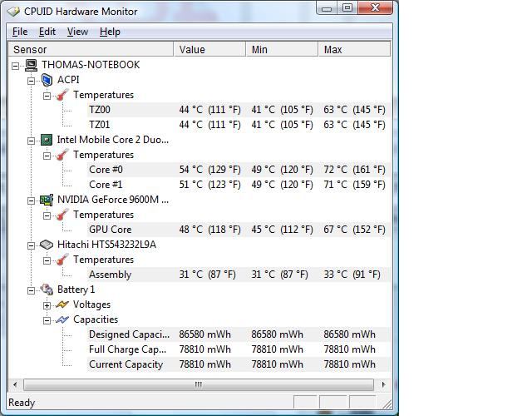Click the scroll left arrow
Viewport: 532px width, 416px height.
pyautogui.click(x=15, y=384)
